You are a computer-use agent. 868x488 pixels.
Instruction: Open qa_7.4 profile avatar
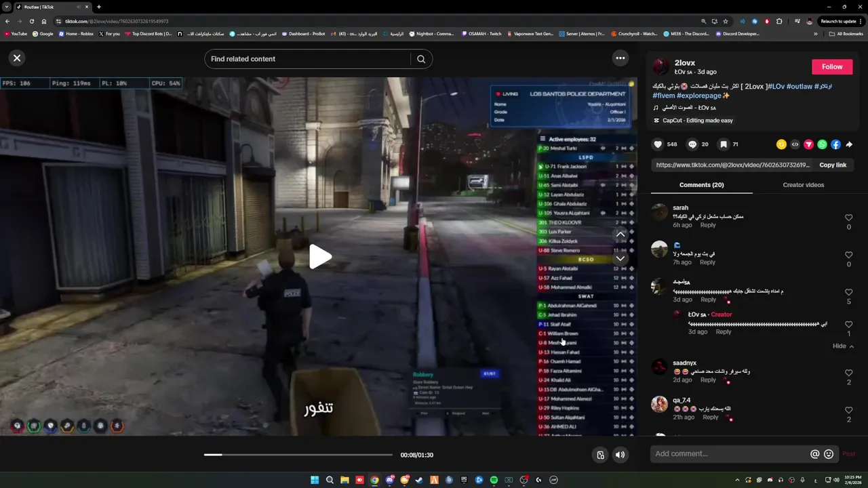click(659, 405)
